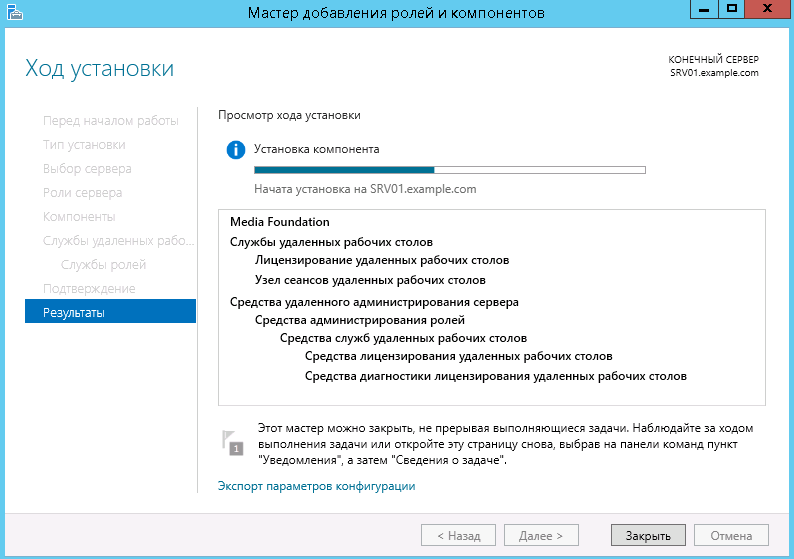Click the notification flag icon
The width and height of the screenshot is (794, 559).
(232, 443)
